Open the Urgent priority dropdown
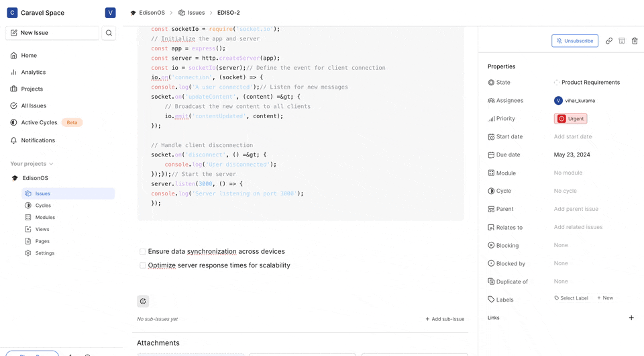Viewport: 644px width, 356px height. pyautogui.click(x=571, y=119)
